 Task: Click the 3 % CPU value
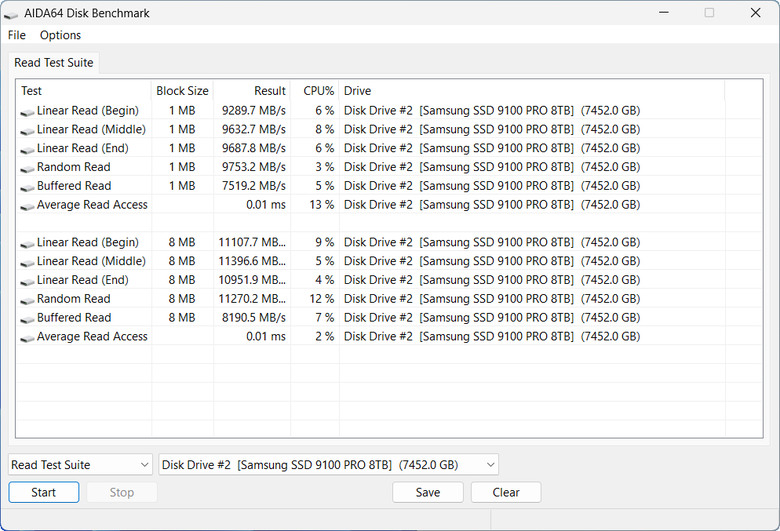click(324, 167)
